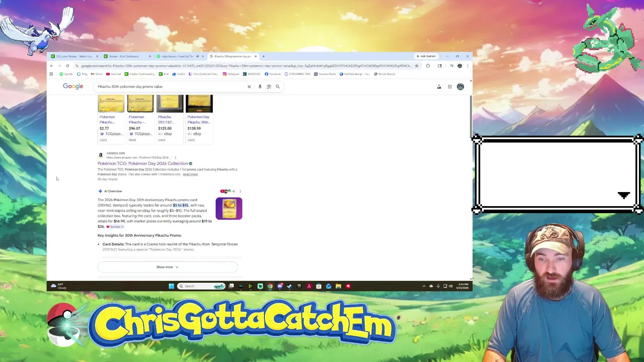This screenshot has height=362, width=644.
Task: Click the YouTube +4 source chip
Action: coord(115,227)
